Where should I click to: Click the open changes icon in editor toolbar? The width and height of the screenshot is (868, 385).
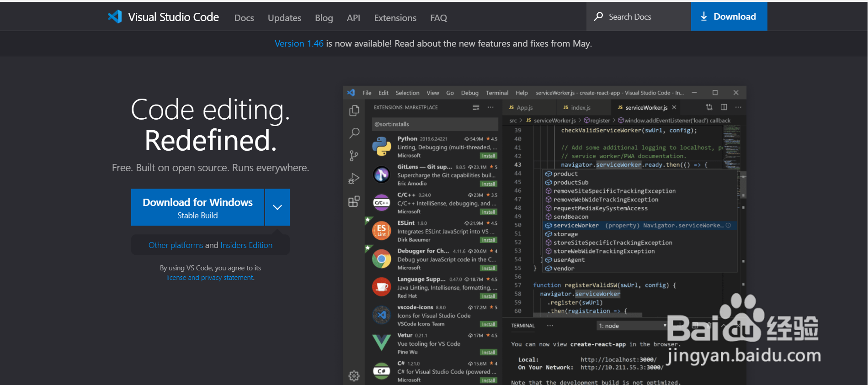[709, 107]
